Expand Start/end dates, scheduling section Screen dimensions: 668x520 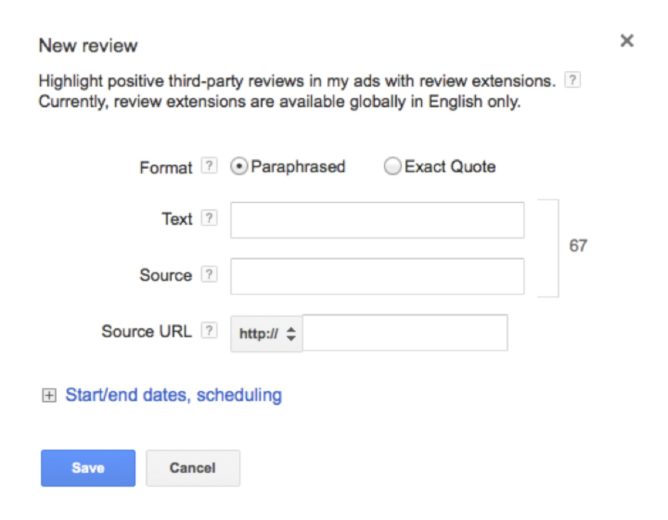coord(173,395)
